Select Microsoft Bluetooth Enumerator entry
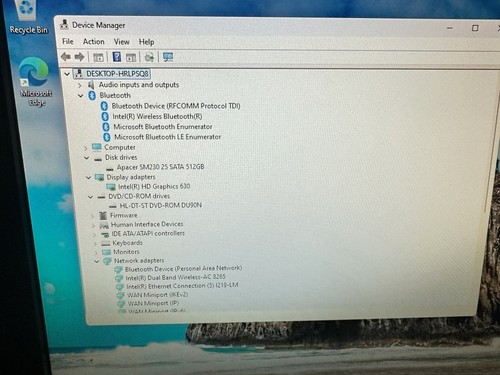The height and width of the screenshot is (375, 500). tap(163, 127)
